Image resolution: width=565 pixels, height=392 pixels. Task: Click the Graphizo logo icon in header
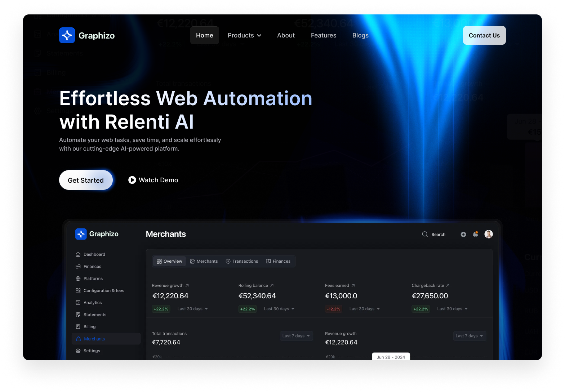[x=67, y=35]
